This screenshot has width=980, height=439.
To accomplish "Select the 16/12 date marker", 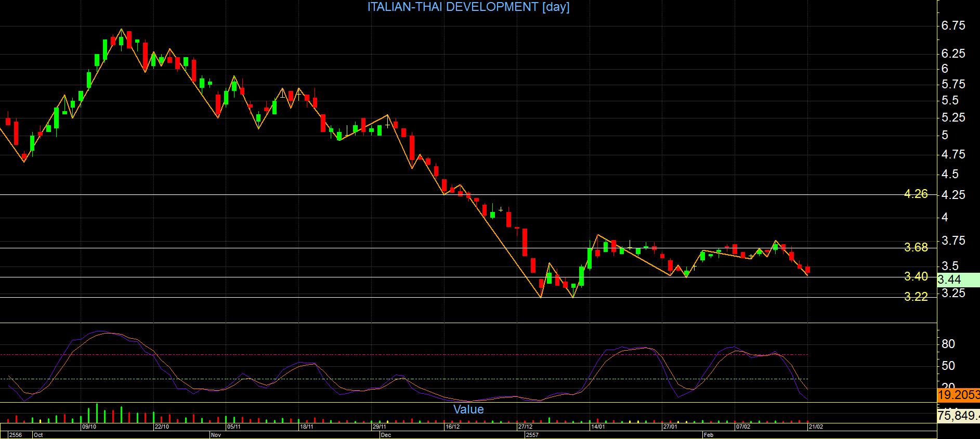I will 452,427.
